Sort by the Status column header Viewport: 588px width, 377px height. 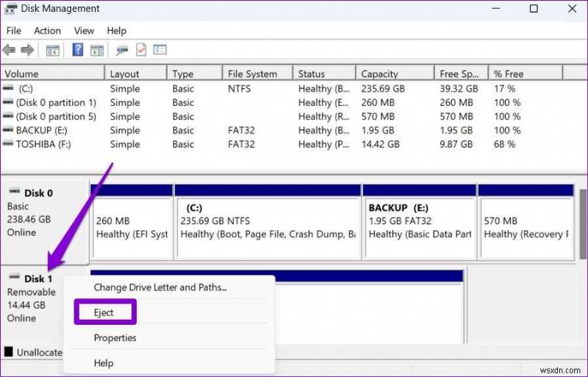pos(324,74)
